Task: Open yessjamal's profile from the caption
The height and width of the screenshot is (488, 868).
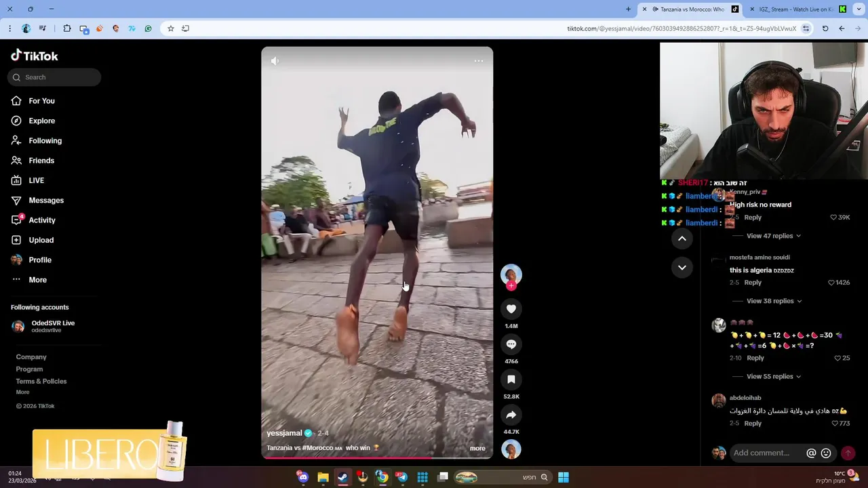Action: click(284, 433)
